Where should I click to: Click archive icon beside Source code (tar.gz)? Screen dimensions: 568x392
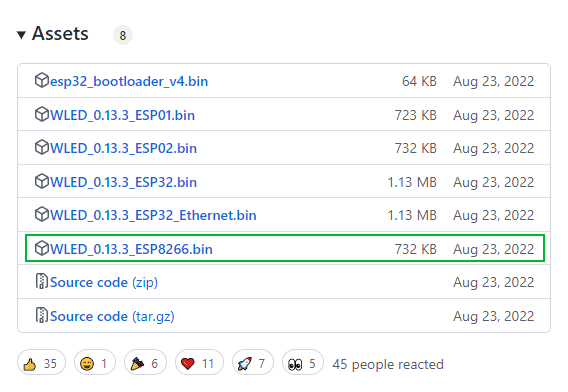coord(42,315)
